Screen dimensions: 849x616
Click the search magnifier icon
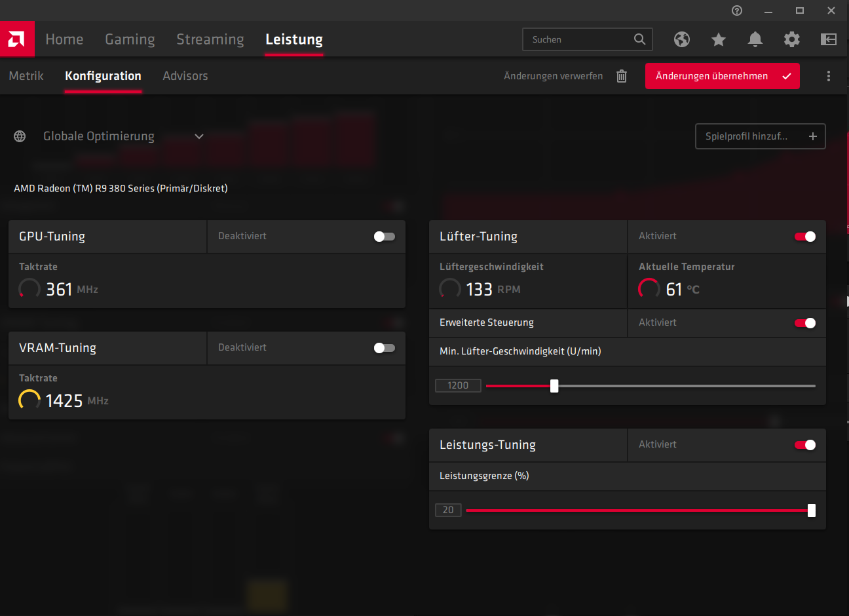(640, 39)
